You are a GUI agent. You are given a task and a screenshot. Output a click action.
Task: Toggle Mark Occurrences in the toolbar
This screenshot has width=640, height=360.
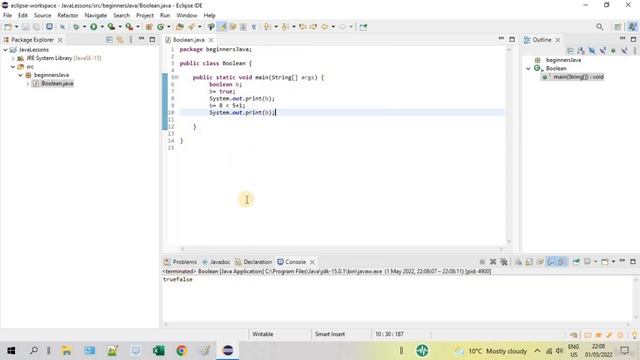click(x=222, y=27)
